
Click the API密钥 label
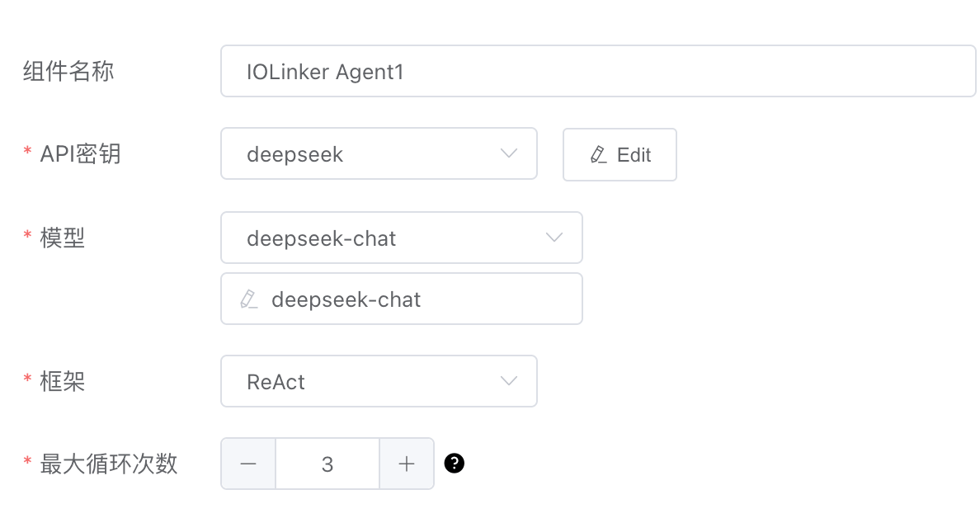coord(80,154)
